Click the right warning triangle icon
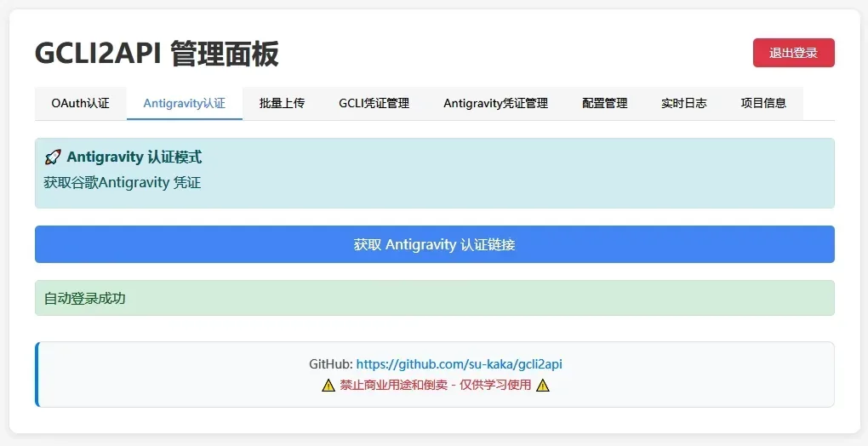This screenshot has width=868, height=446. 543,385
